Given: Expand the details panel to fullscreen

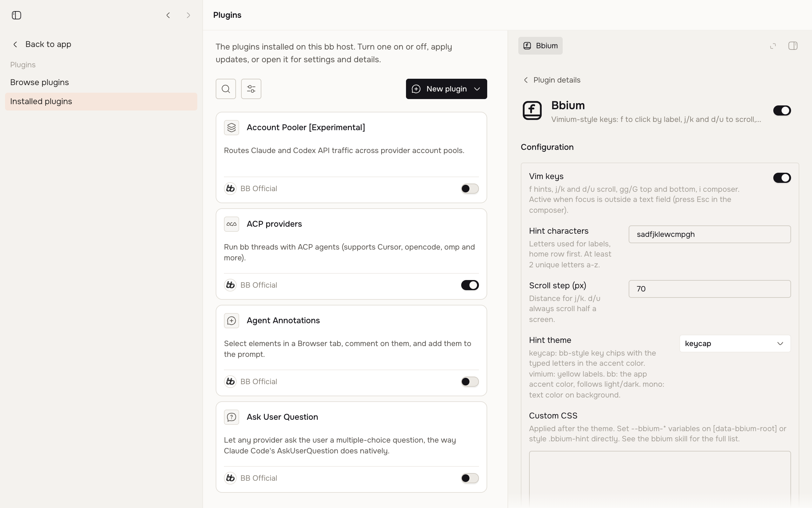Looking at the screenshot, I should [773, 46].
